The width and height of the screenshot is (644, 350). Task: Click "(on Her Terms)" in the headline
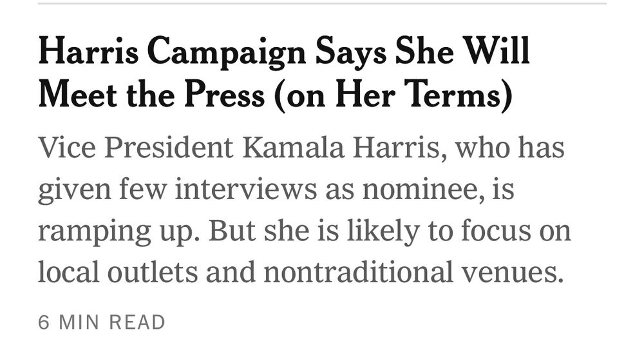tap(393, 95)
